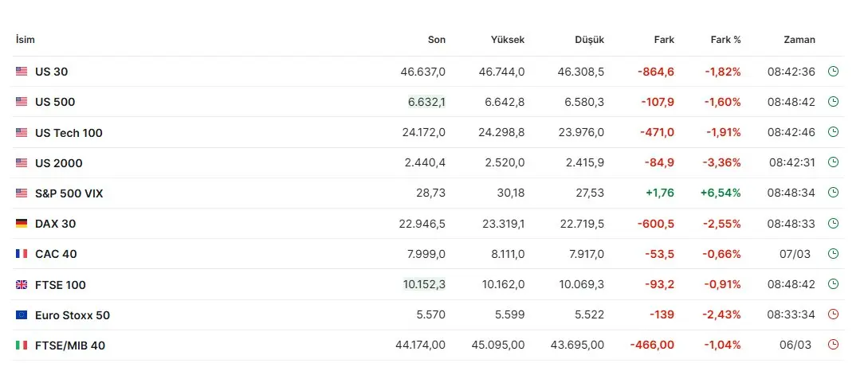The image size is (868, 367).
Task: Click the green clock icon for US 30
Action: tap(834, 72)
